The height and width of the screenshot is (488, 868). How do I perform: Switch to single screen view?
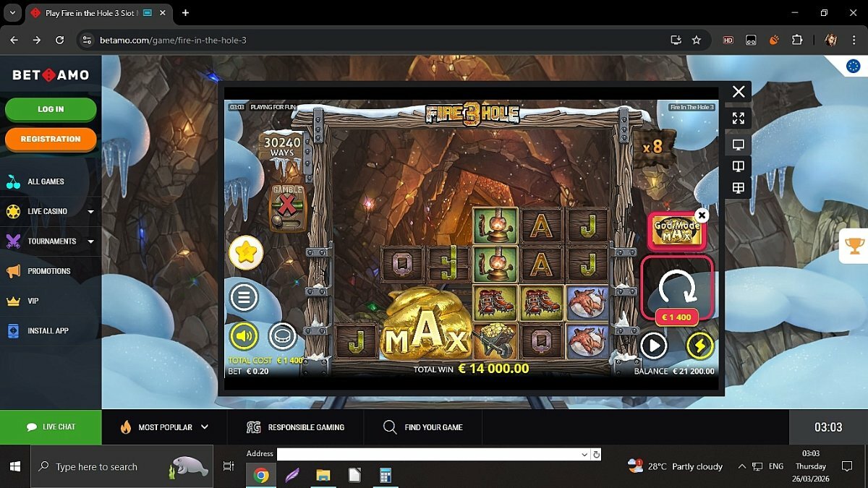pyautogui.click(x=738, y=145)
